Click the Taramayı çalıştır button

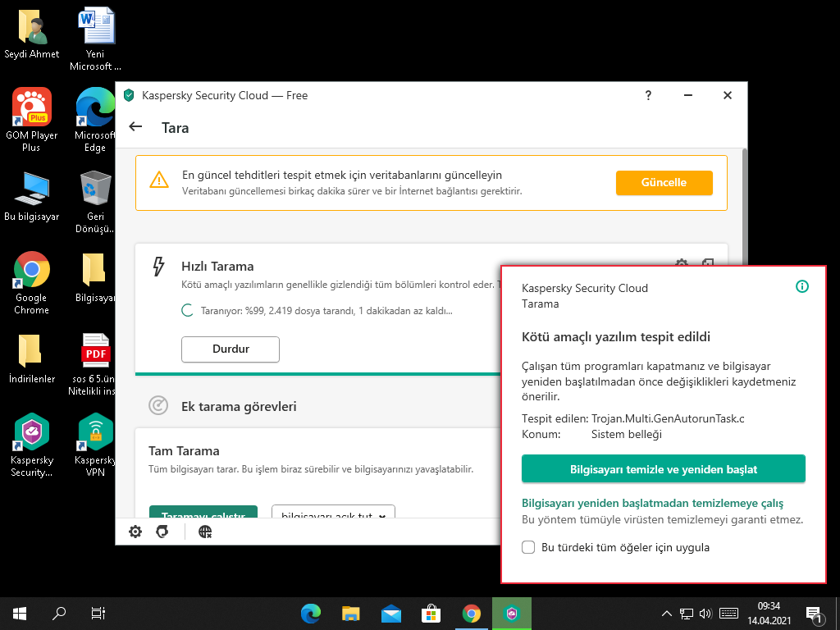point(203,512)
